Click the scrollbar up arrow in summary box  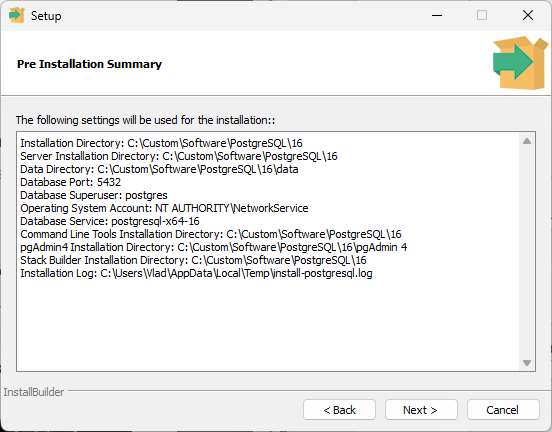(527, 142)
